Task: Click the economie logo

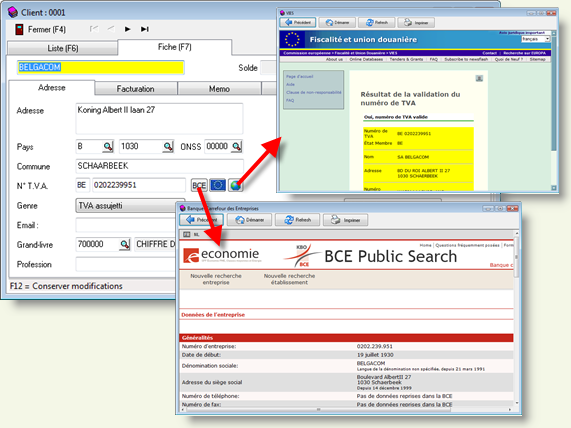Action: point(222,255)
